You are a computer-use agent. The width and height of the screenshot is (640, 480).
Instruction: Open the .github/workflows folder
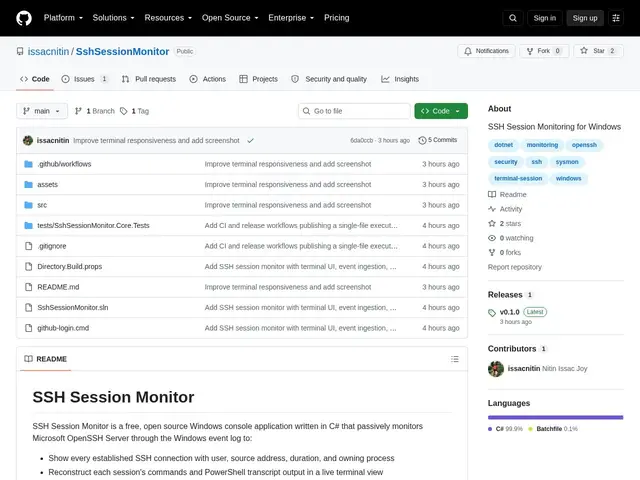(64, 164)
